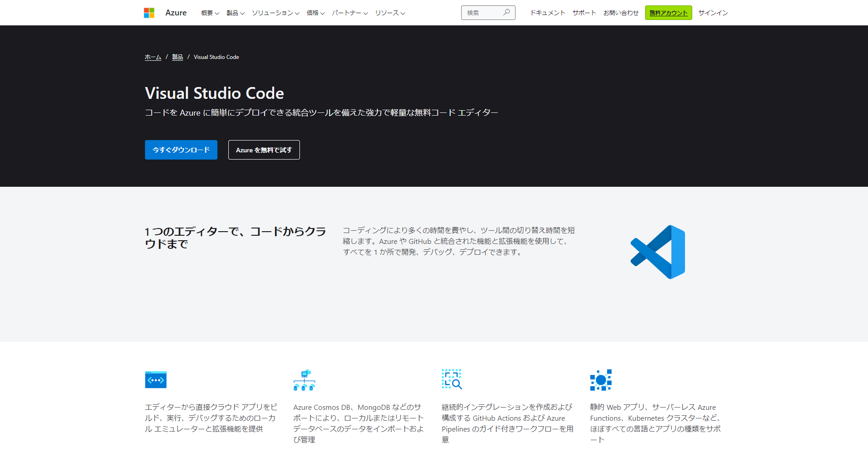
Task: Open the 概要 dropdown menu
Action: pyautogui.click(x=210, y=13)
